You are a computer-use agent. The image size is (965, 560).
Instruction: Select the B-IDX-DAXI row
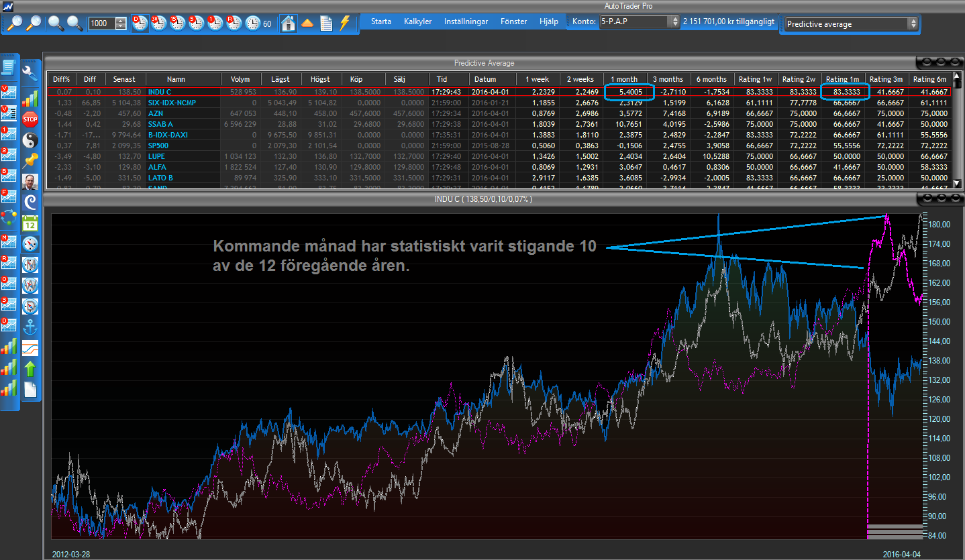(x=499, y=135)
